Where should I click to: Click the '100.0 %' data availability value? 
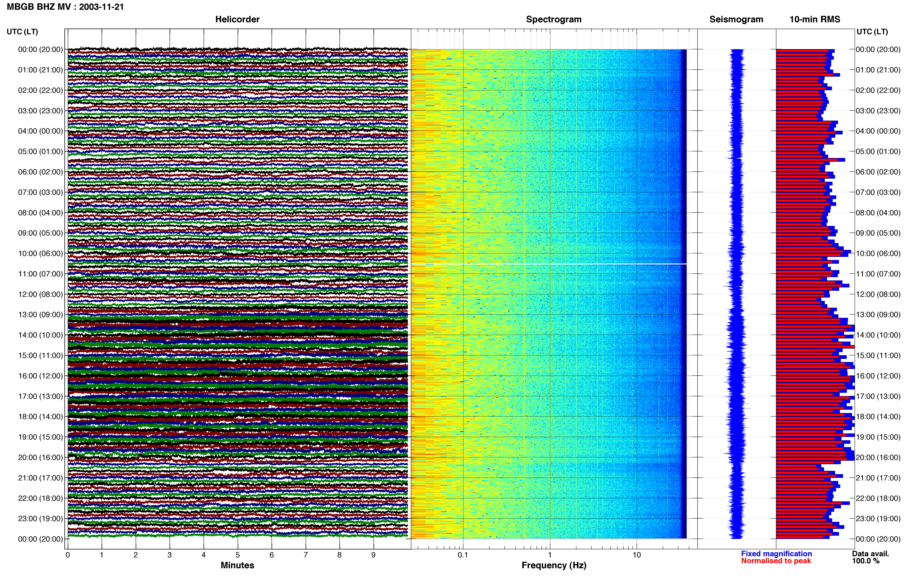coord(865,561)
